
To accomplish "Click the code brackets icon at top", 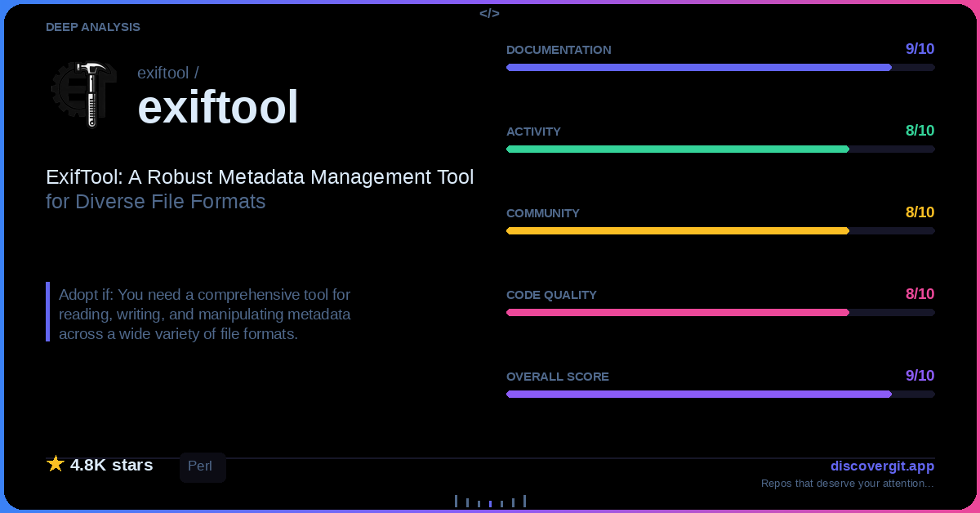I will click(489, 13).
